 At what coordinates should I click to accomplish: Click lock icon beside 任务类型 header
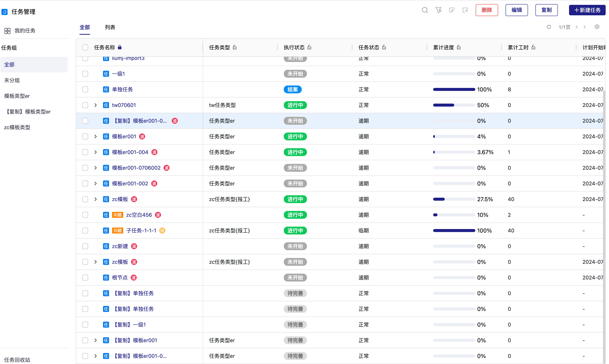point(235,47)
